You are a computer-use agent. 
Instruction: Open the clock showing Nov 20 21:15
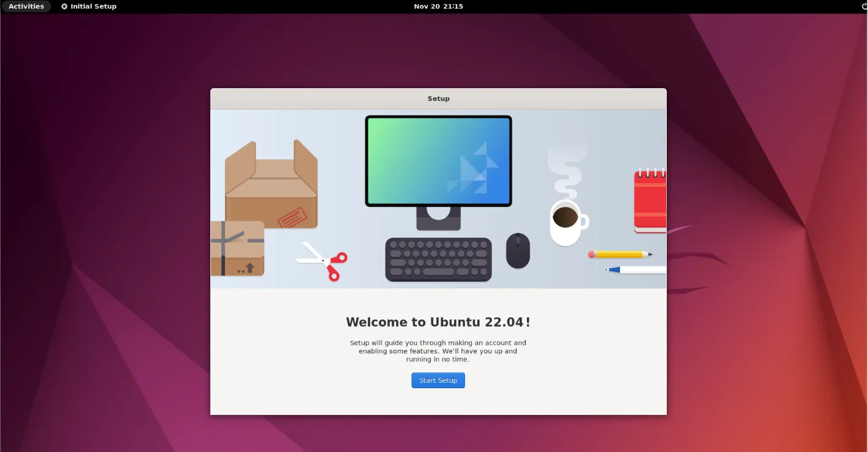click(x=438, y=6)
